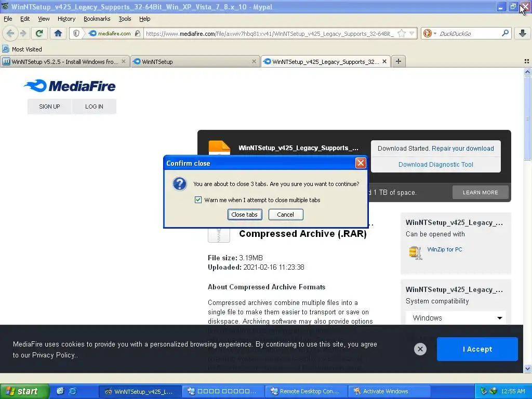
Task: Close the middle WinNTSetup tab
Action: coord(254,61)
